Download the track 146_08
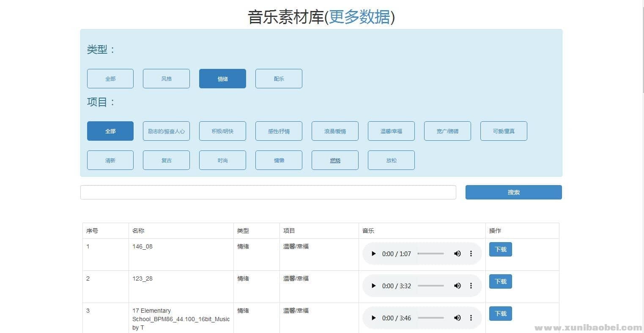This screenshot has width=644, height=333. 500,249
